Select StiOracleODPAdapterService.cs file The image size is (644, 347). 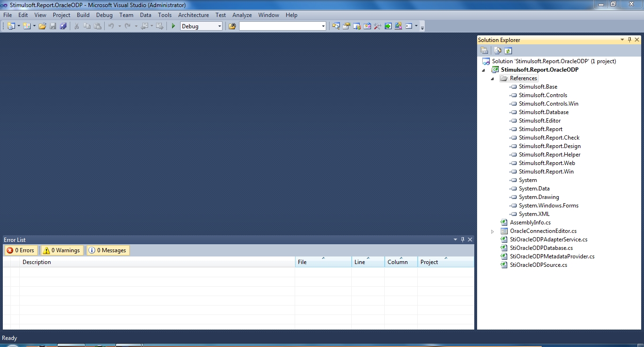pyautogui.click(x=548, y=240)
